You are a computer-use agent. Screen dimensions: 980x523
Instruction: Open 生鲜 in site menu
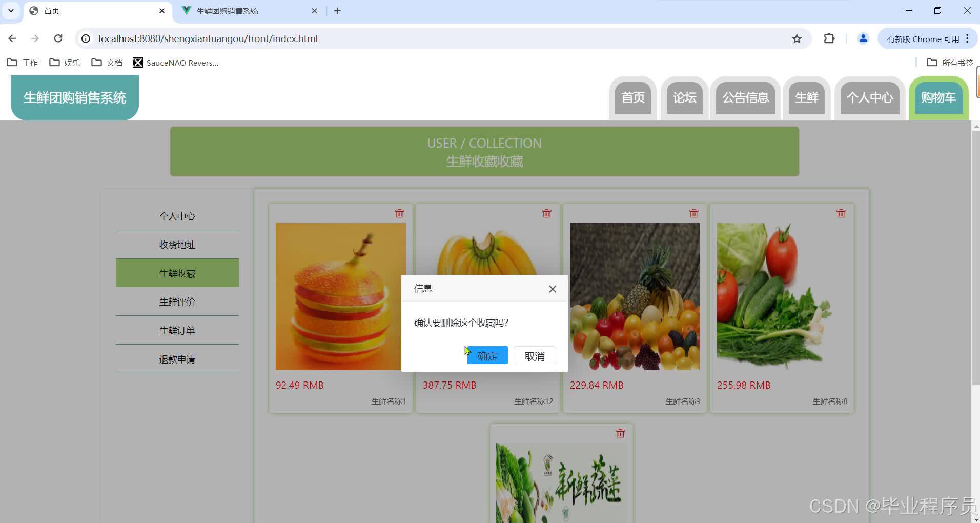tap(806, 97)
